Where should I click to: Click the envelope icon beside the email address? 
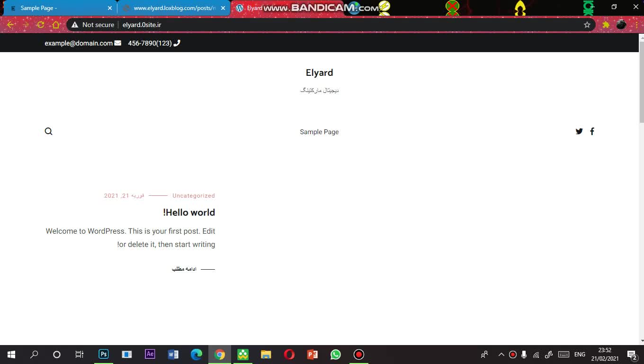click(x=117, y=43)
